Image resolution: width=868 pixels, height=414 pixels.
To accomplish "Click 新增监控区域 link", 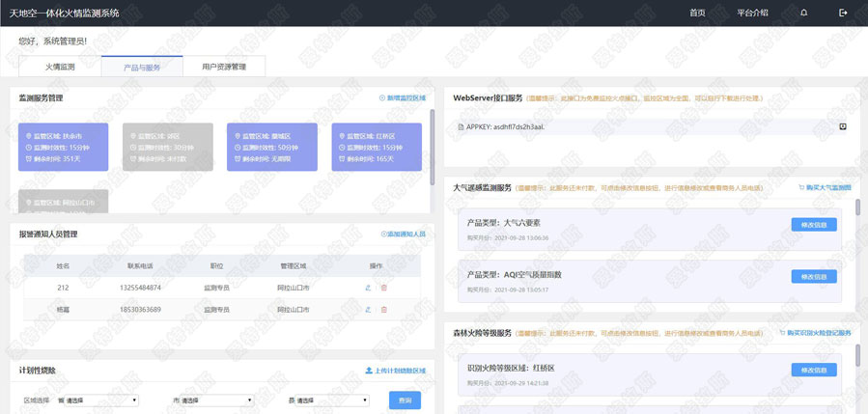I will (x=403, y=98).
